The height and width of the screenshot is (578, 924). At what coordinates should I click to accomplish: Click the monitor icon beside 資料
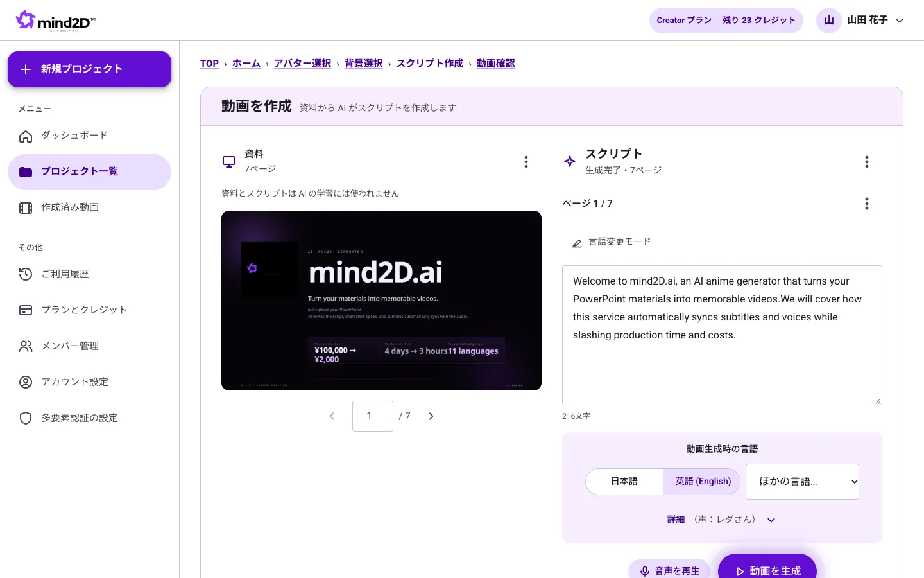coord(229,162)
